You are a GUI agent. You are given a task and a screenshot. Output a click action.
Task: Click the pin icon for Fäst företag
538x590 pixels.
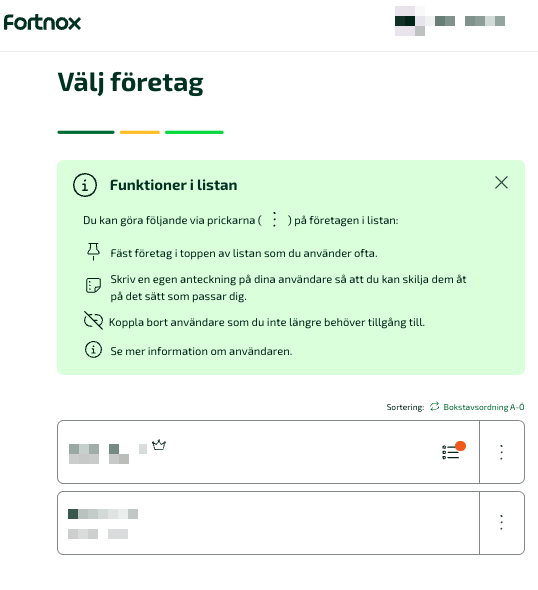[93, 251]
